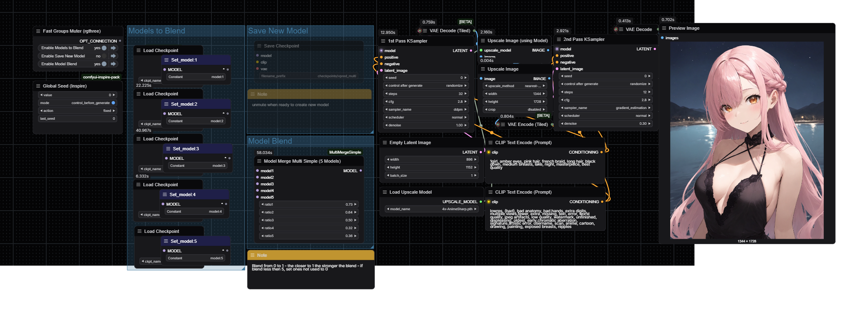Increase ratio1 value with right arrow

coord(356,204)
